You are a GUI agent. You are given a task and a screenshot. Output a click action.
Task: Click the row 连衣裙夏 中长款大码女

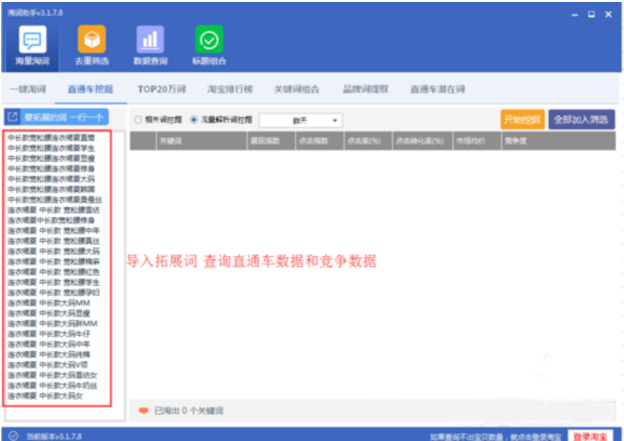[x=45, y=396]
